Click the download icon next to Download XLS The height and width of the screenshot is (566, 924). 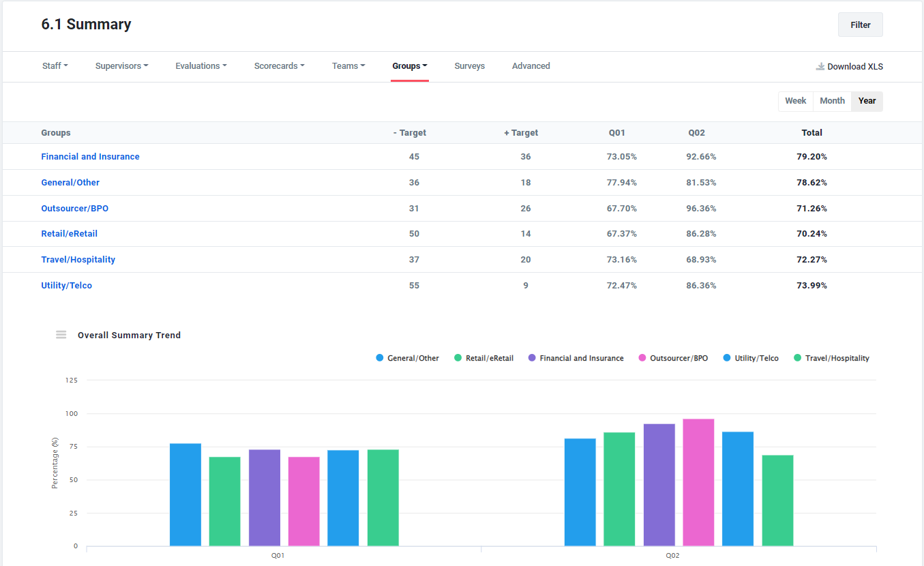click(x=819, y=66)
